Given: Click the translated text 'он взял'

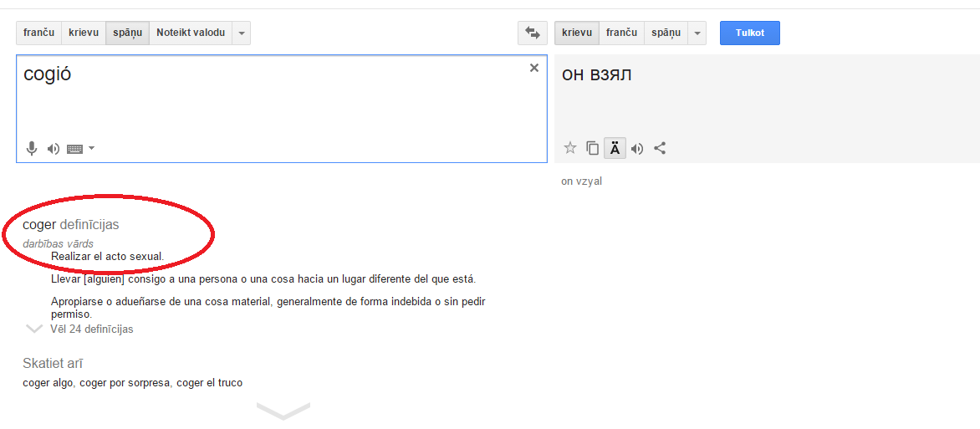Looking at the screenshot, I should tap(597, 75).
